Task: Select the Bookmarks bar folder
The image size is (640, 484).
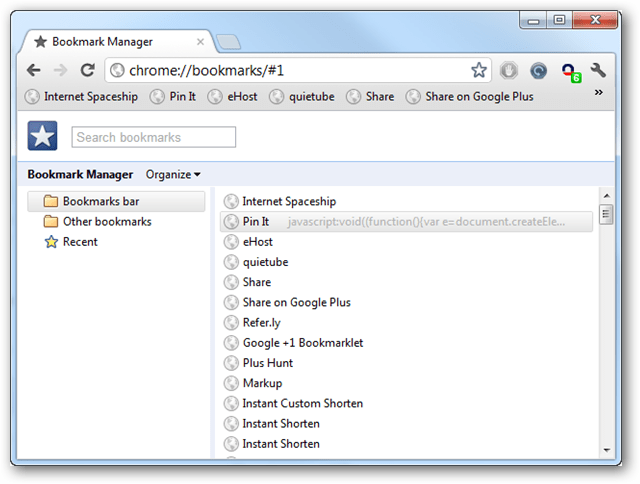Action: coord(116,201)
